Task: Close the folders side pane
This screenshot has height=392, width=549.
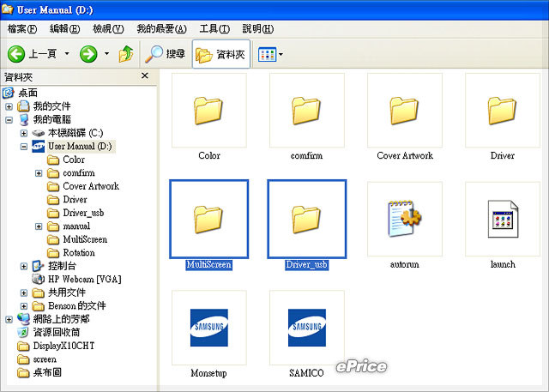Action: click(145, 75)
